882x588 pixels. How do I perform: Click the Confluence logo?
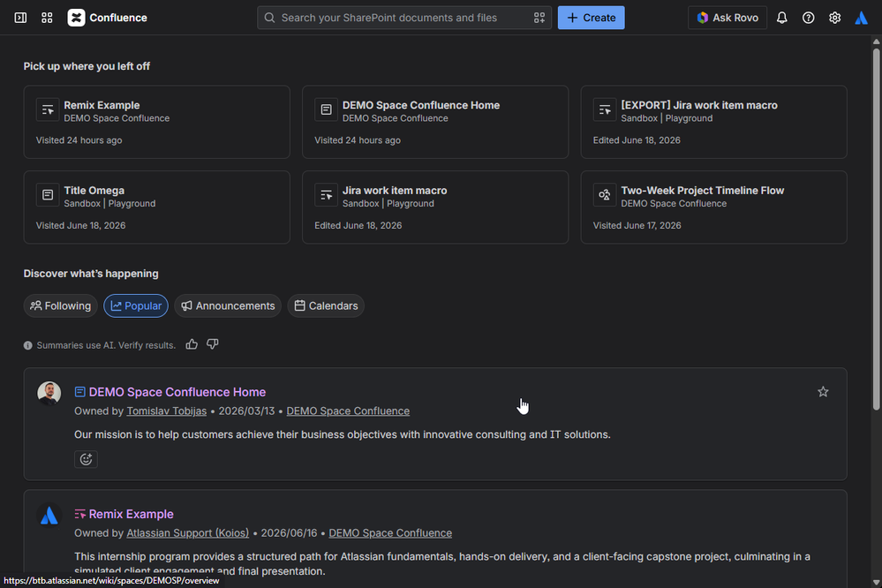pos(108,18)
